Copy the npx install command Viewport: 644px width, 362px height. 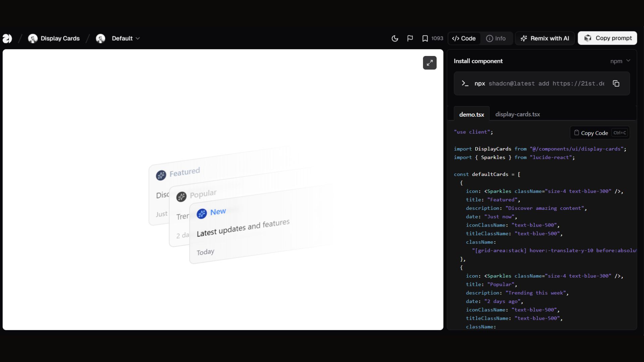coord(616,83)
